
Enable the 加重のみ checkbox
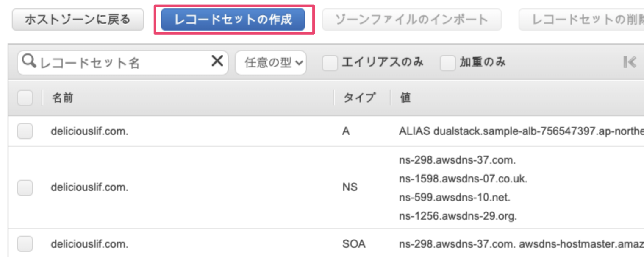pos(447,63)
